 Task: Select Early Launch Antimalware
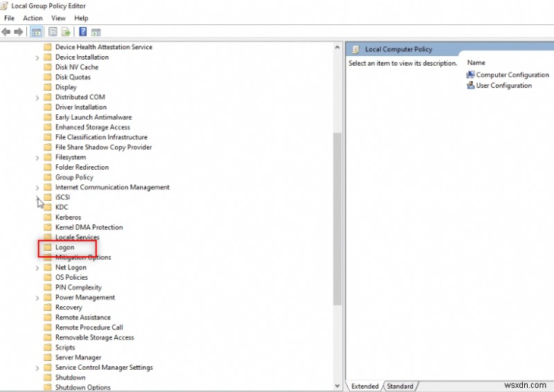(93, 117)
